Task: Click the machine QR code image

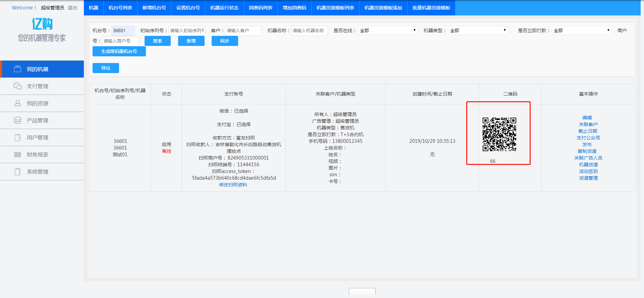Action: (499, 134)
